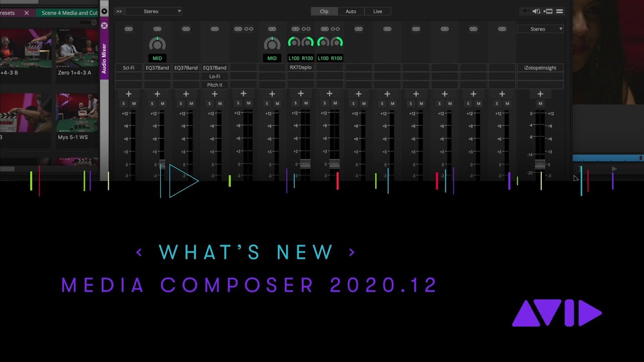The image size is (644, 362).
Task: Close the Audio Mixer panel with X icon
Action: (x=104, y=25)
